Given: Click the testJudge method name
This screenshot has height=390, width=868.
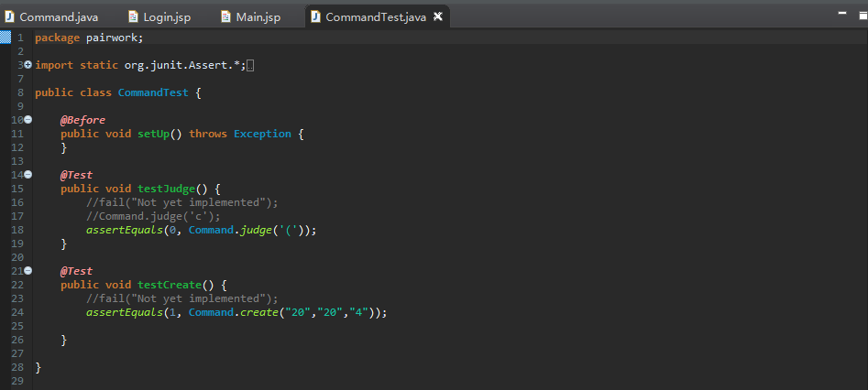Looking at the screenshot, I should 166,189.
